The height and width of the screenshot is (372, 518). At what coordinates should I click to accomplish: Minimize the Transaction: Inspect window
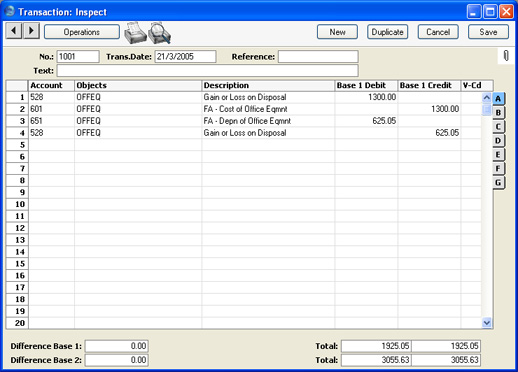[x=474, y=12]
